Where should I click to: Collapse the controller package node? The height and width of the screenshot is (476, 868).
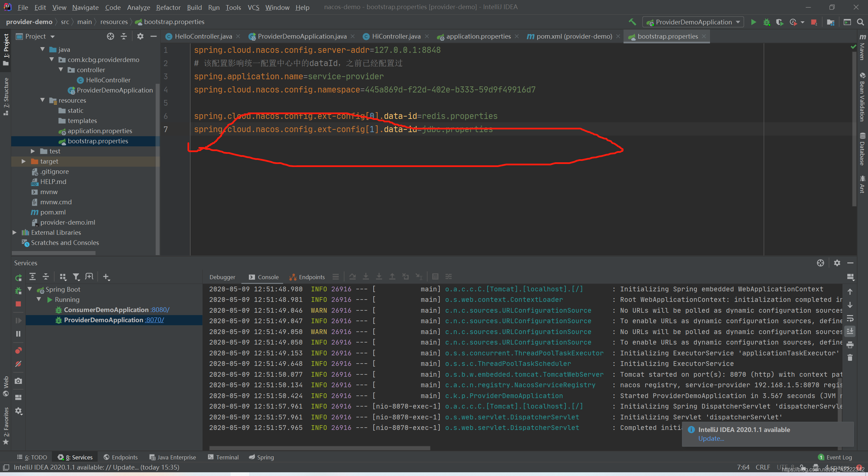tap(61, 70)
